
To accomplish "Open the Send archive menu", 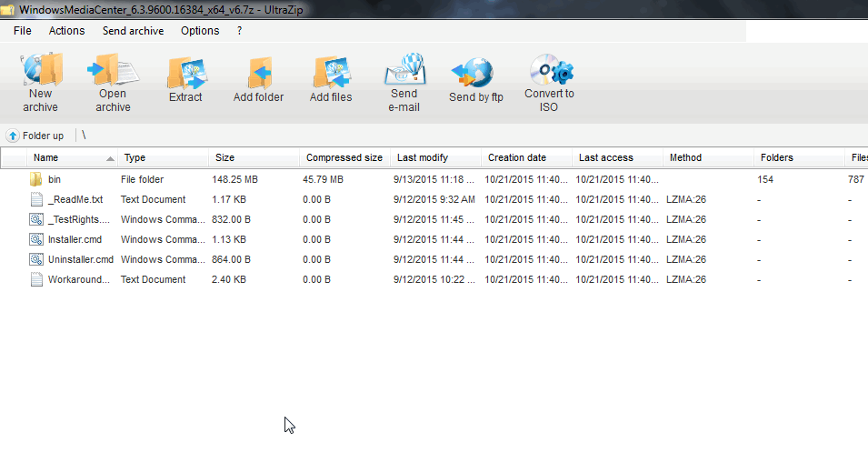I will coord(133,31).
